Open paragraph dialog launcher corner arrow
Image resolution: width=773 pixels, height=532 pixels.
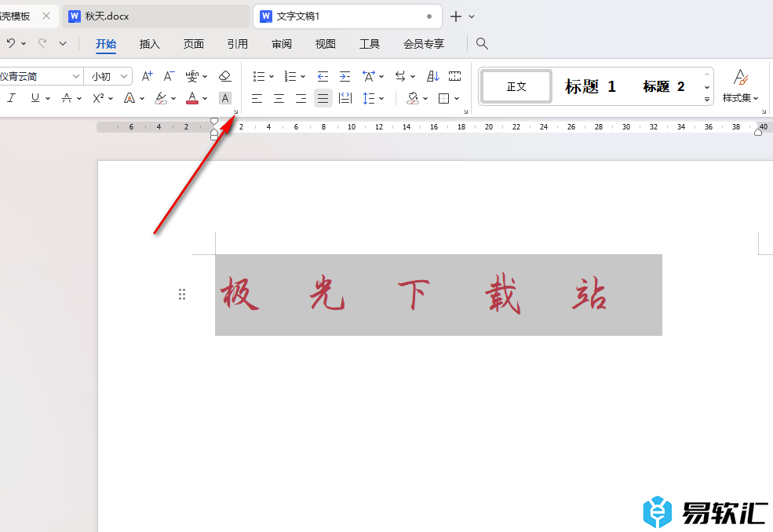tap(465, 112)
